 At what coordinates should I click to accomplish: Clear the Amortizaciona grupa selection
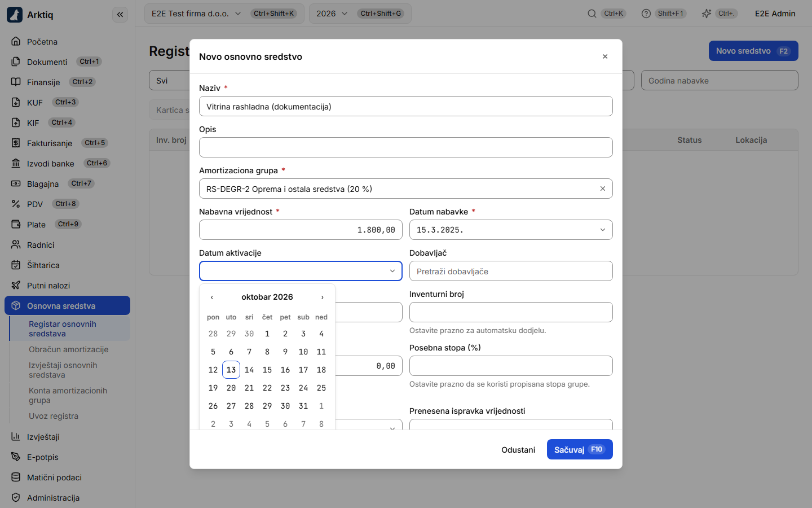point(603,189)
